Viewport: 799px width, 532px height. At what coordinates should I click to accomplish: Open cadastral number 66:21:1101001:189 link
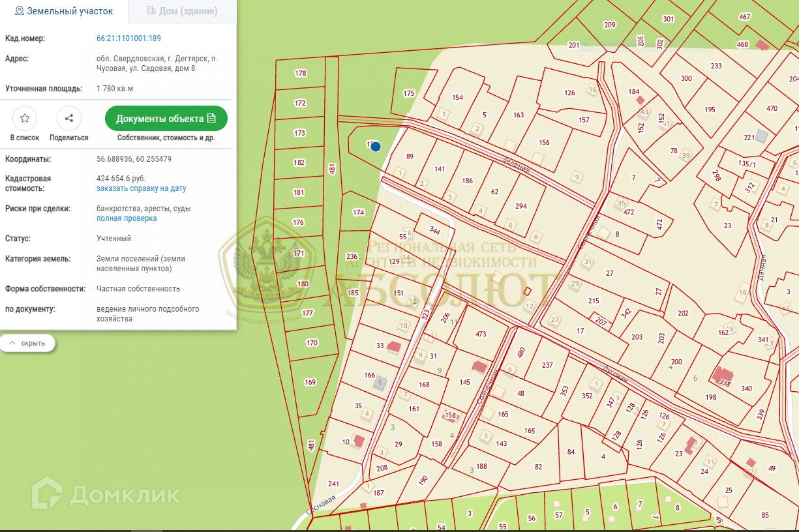tap(128, 38)
